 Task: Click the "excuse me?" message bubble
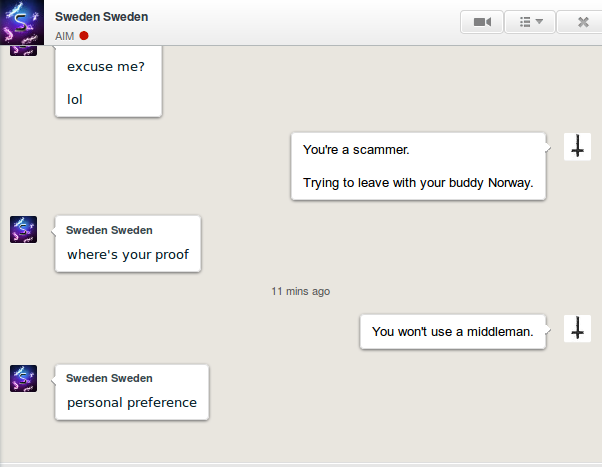tap(108, 81)
